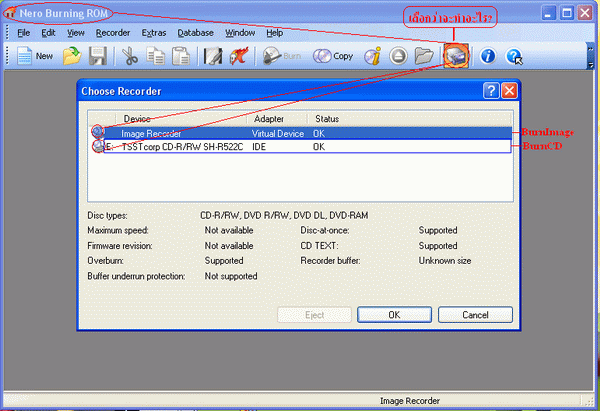The width and height of the screenshot is (600, 411).
Task: Cut selection using the scissors icon
Action: pos(130,56)
